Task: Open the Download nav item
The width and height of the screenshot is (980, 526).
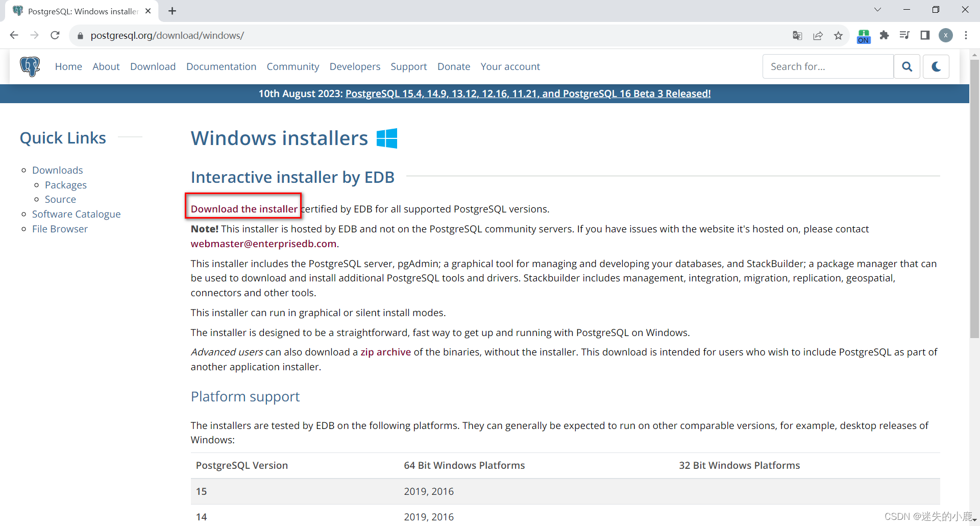Action: [153, 66]
